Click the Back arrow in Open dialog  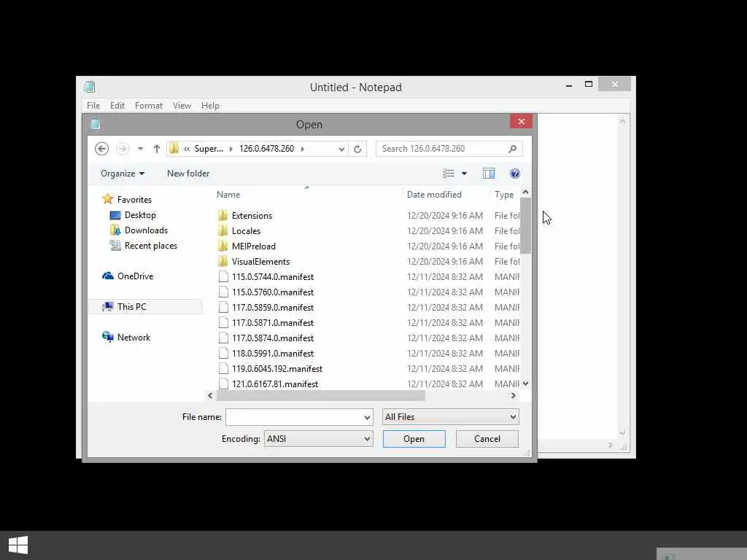(101, 149)
